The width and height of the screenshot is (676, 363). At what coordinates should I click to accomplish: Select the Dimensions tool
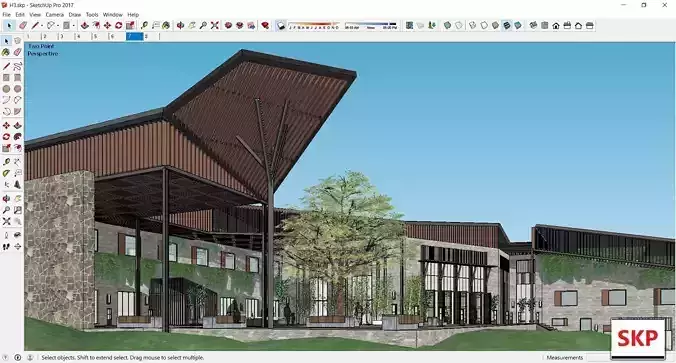pyautogui.click(x=17, y=162)
